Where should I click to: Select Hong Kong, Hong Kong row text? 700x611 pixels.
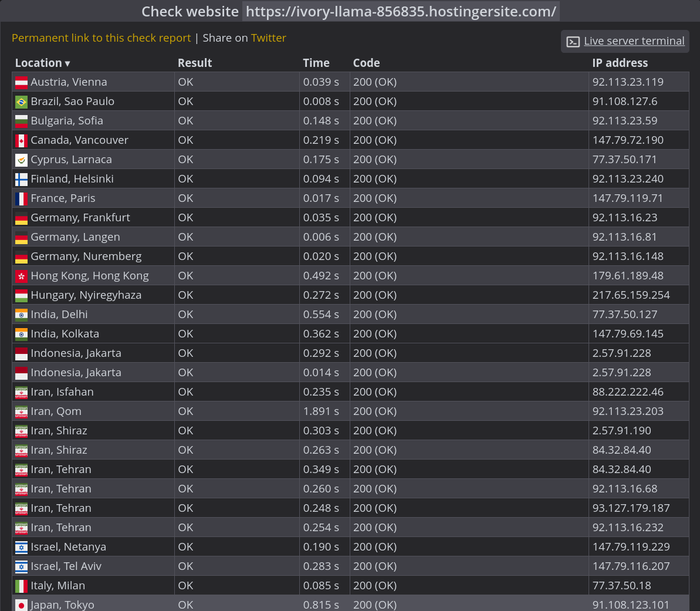pos(90,276)
